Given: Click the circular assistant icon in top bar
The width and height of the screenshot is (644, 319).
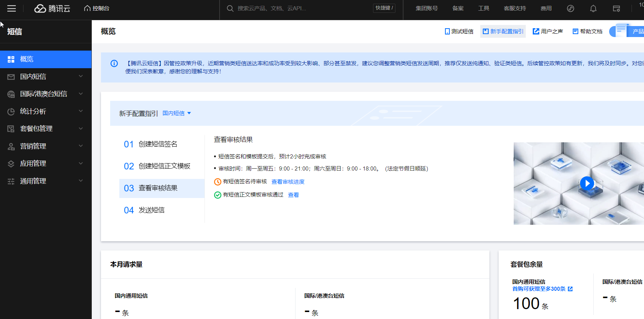Looking at the screenshot, I should pos(570,8).
